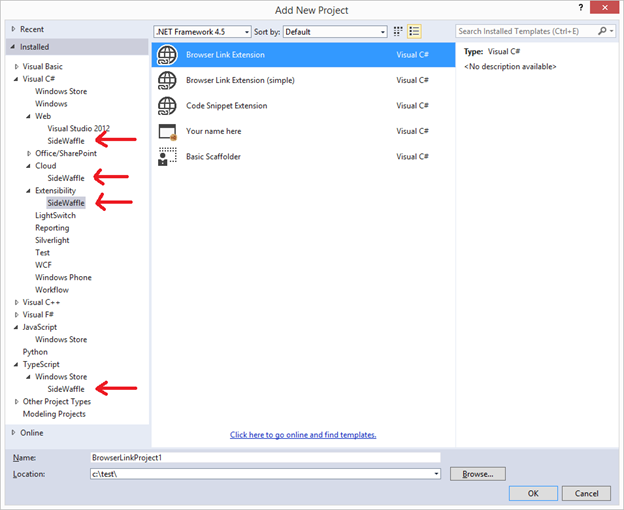
Task: Click the search magnifier icon
Action: [602, 31]
